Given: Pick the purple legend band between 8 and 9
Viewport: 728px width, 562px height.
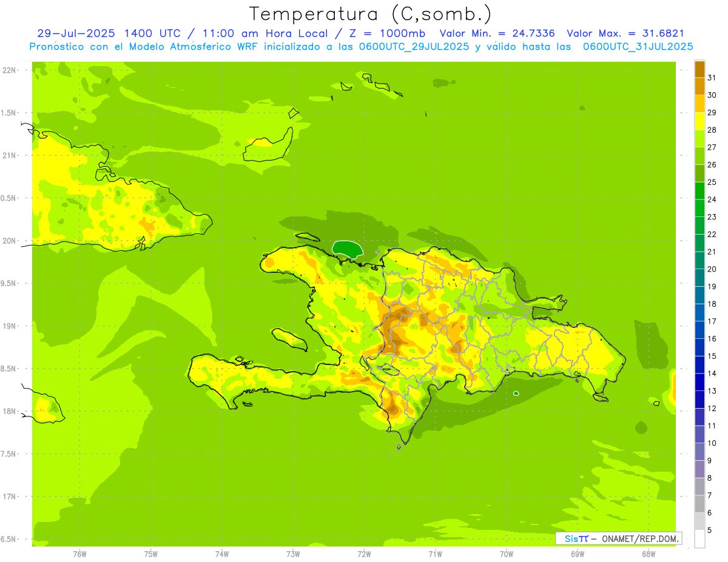Looking at the screenshot, I should coord(699,469).
